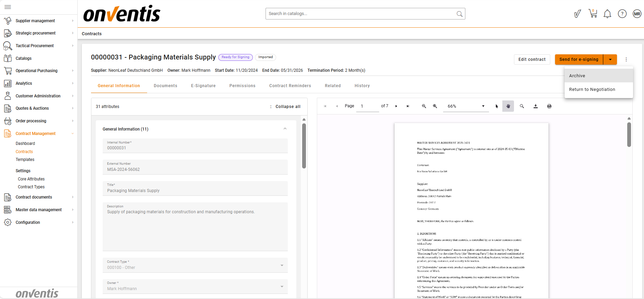
Task: Click the attributes panel vertical scrollbar
Action: (304, 146)
